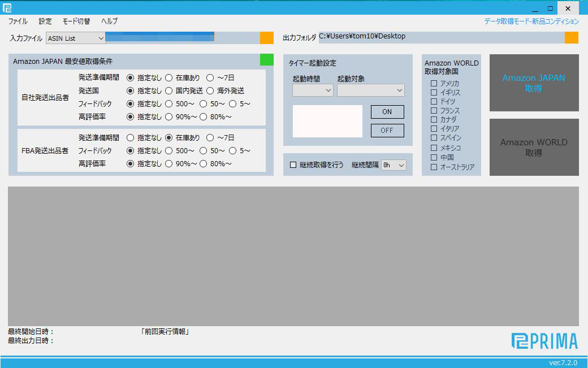
Task: Click the timer OFF button
Action: [387, 131]
